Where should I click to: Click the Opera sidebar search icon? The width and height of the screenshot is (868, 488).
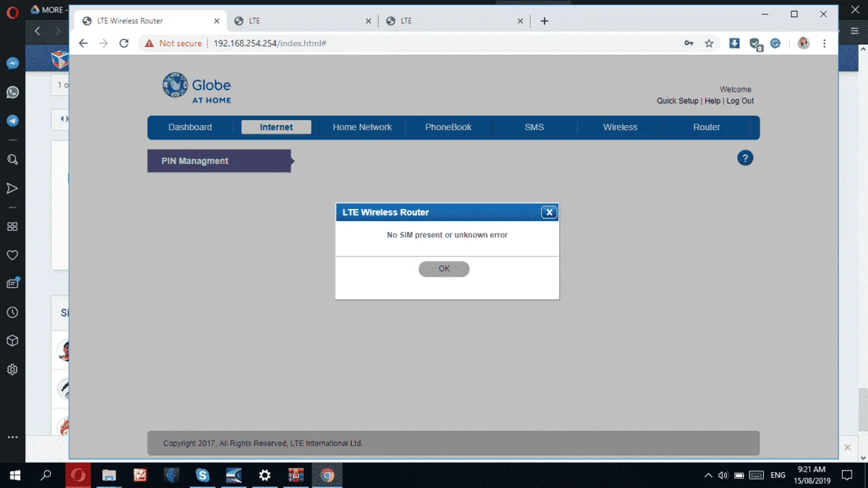pyautogui.click(x=12, y=160)
